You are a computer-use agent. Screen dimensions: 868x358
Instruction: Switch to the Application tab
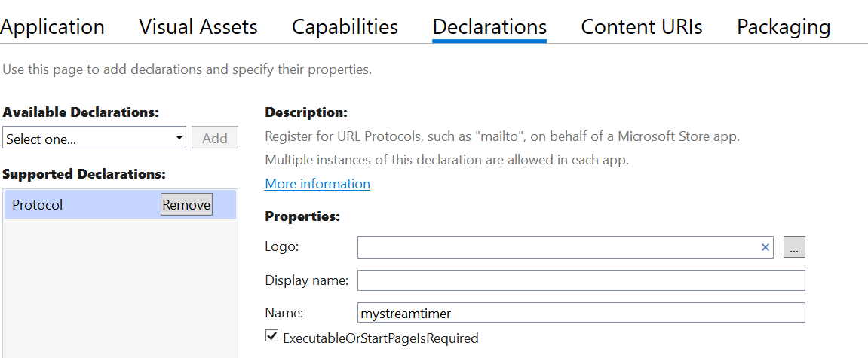tap(52, 26)
